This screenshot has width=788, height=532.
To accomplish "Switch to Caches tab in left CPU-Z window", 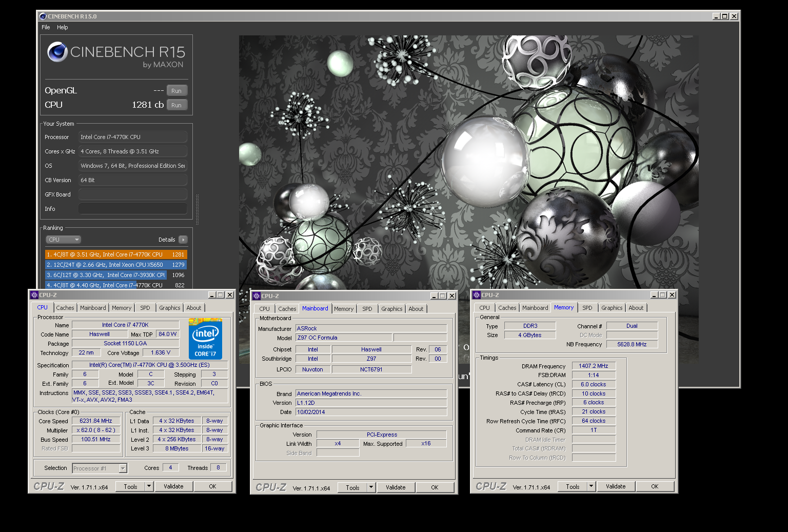I will click(x=65, y=308).
